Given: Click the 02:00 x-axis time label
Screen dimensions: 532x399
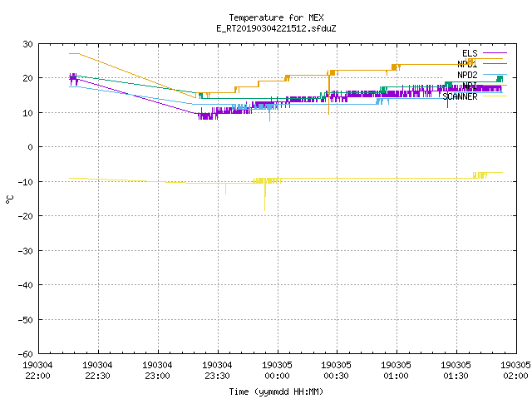Looking at the screenshot, I should tap(515, 376).
